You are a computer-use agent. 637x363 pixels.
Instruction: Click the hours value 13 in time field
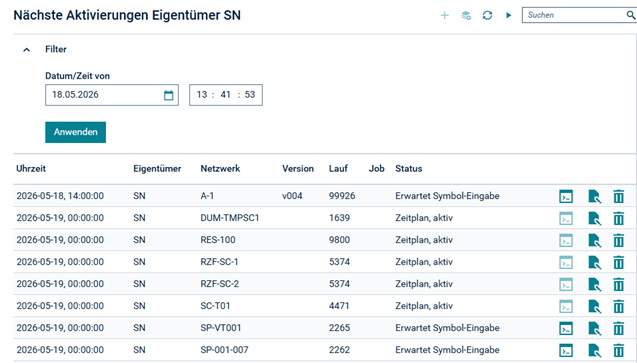click(x=202, y=95)
